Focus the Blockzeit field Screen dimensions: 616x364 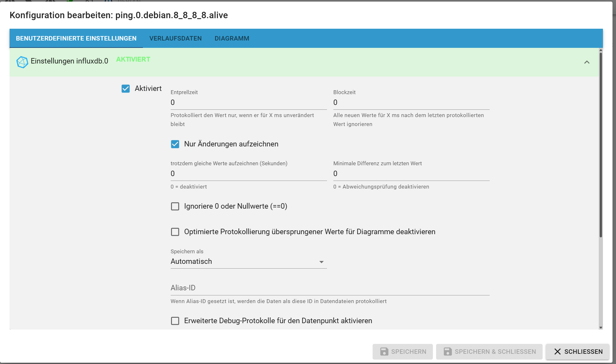point(411,103)
